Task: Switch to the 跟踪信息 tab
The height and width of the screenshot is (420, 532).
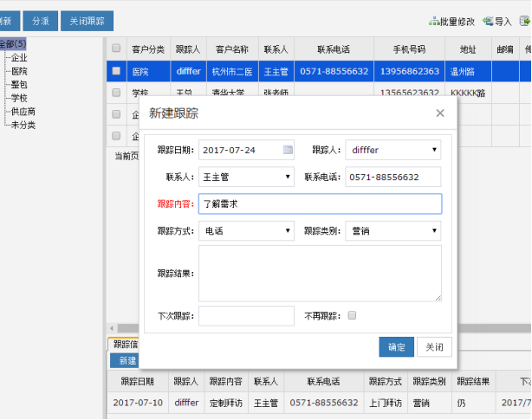Action: pos(124,344)
